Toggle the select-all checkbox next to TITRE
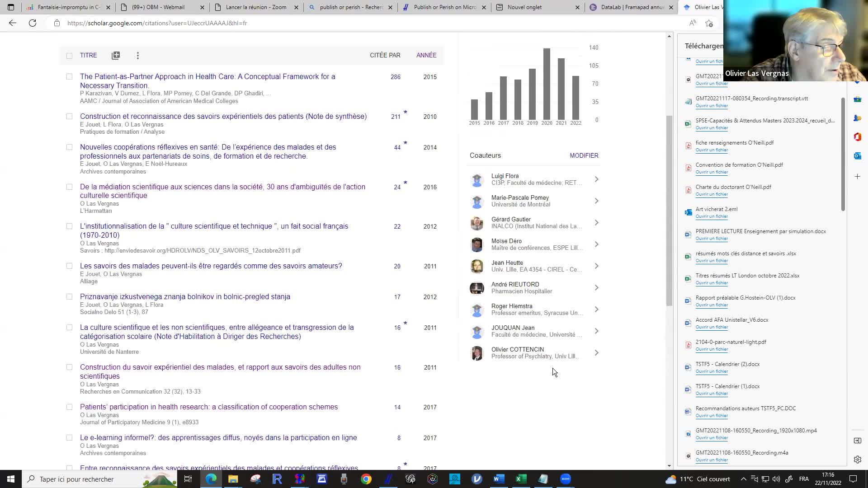This screenshot has height=488, width=868. tap(69, 56)
